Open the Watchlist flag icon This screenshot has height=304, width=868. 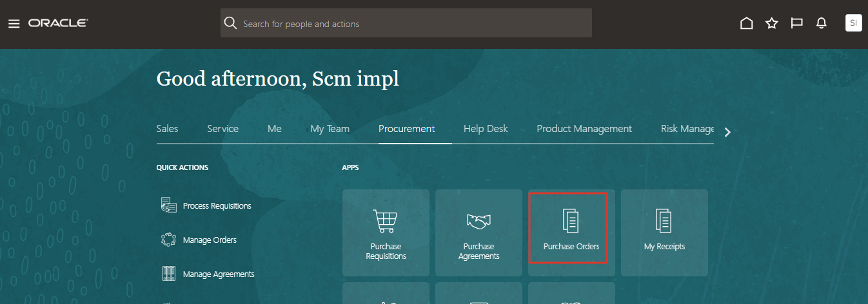[x=796, y=24]
